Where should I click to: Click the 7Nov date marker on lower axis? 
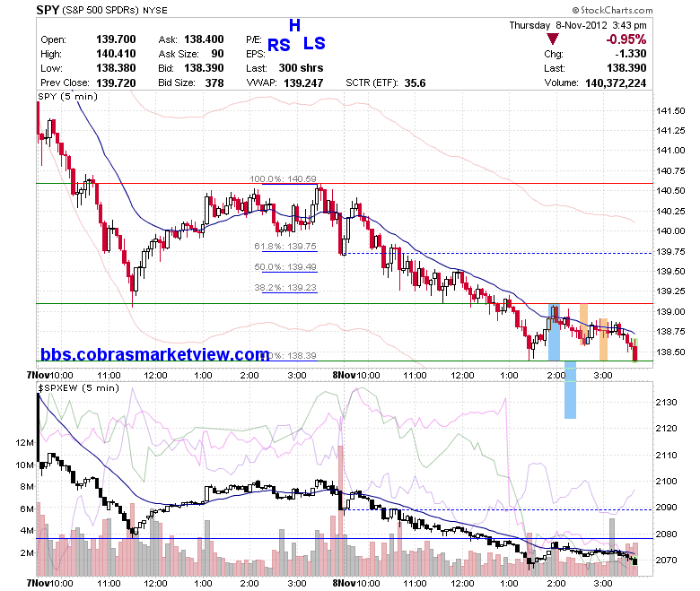point(38,583)
